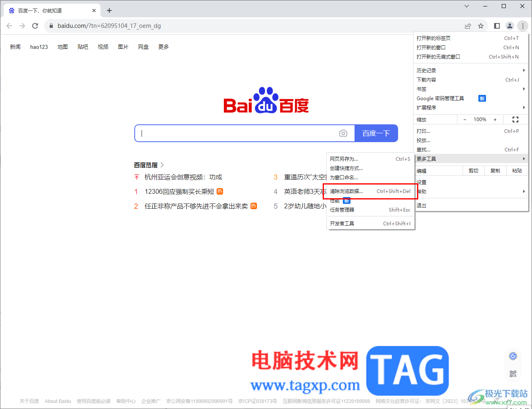Reload the Baidu page
Image resolution: width=532 pixels, height=409 pixels.
click(35, 26)
